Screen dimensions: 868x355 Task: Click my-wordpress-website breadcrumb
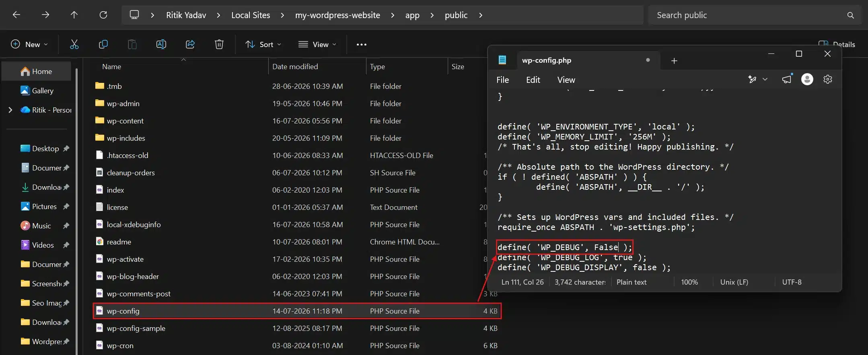(337, 15)
